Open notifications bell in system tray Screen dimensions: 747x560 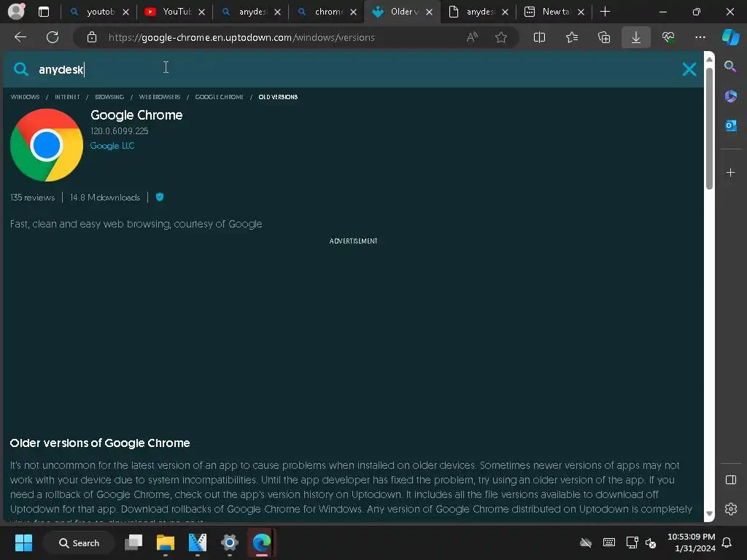click(727, 542)
